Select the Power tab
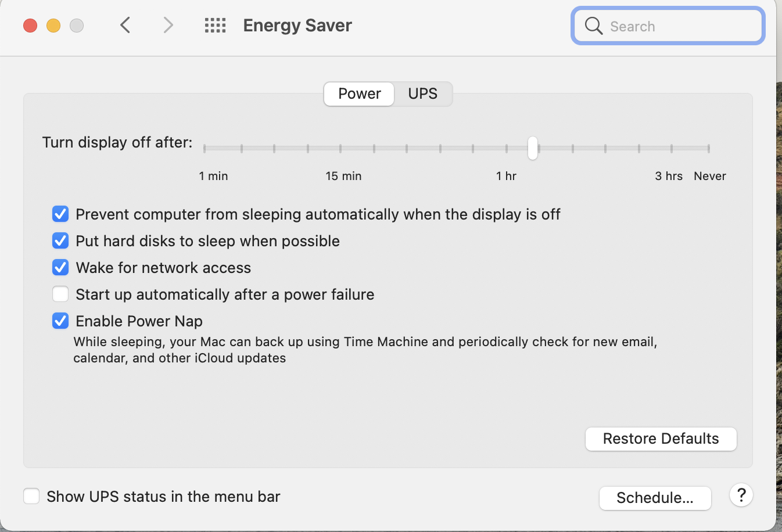The height and width of the screenshot is (532, 782). pos(359,94)
